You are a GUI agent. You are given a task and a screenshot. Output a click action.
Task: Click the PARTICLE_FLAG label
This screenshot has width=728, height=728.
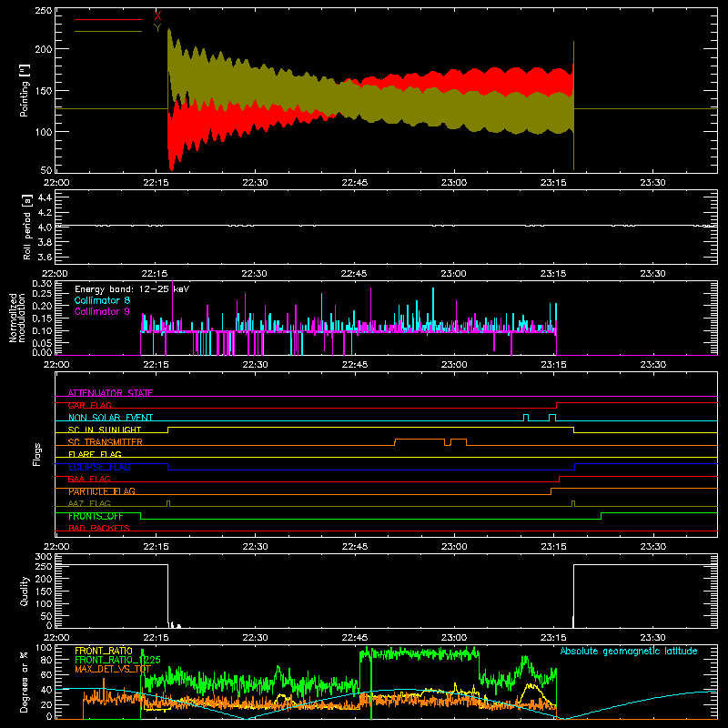(102, 491)
